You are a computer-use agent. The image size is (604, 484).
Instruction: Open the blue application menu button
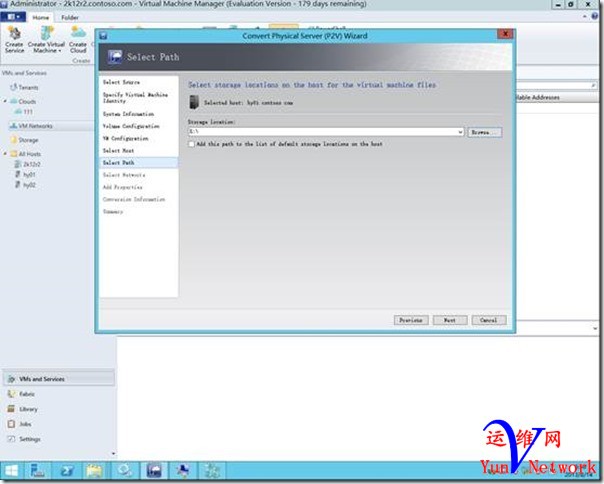click(13, 17)
